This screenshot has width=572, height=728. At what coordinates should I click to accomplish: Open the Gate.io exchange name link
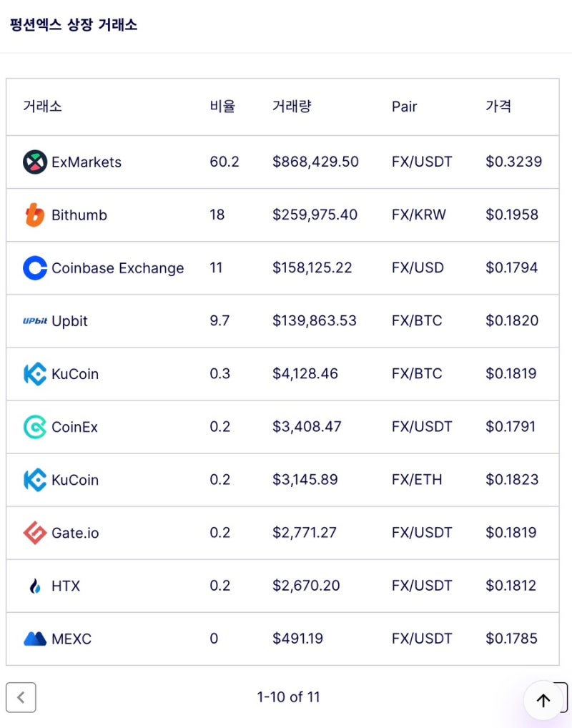tap(75, 533)
